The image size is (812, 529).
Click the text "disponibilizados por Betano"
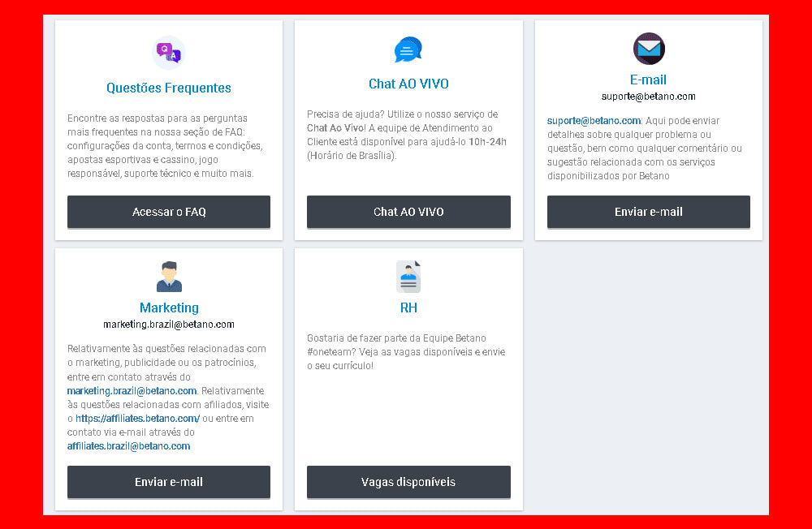coord(608,176)
